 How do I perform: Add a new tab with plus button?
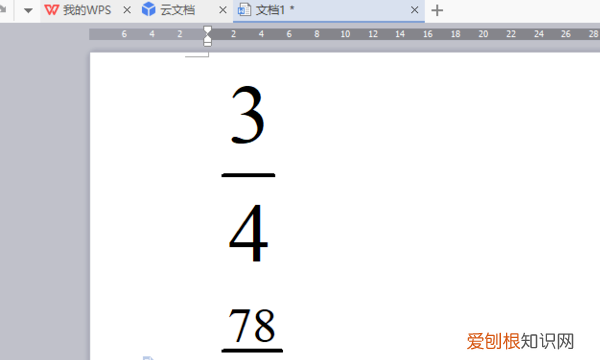pos(437,10)
